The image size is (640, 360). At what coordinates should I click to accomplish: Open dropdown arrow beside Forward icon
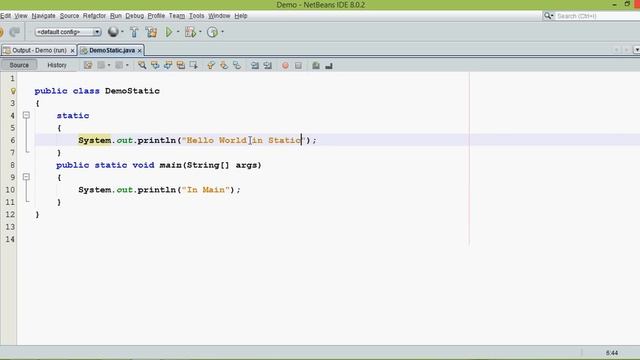point(127,65)
